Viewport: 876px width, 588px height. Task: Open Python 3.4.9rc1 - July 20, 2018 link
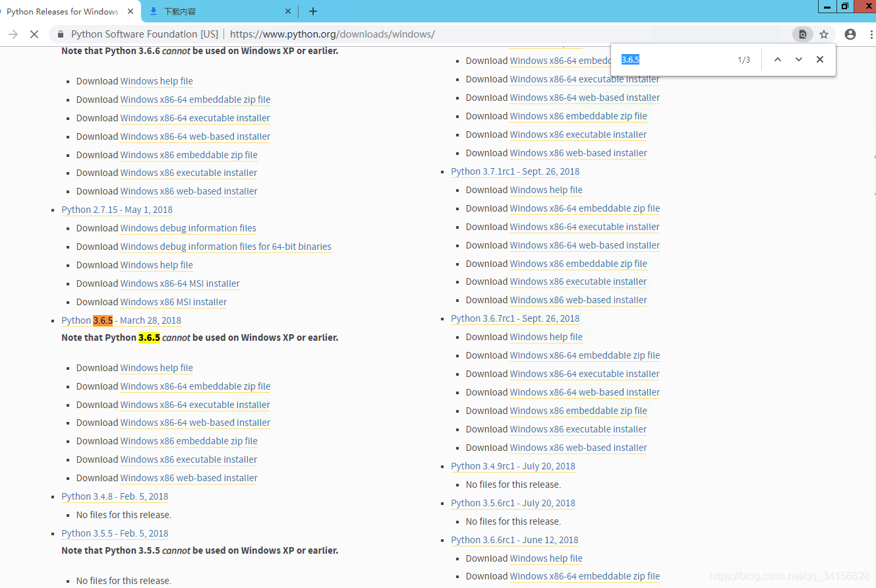click(513, 466)
